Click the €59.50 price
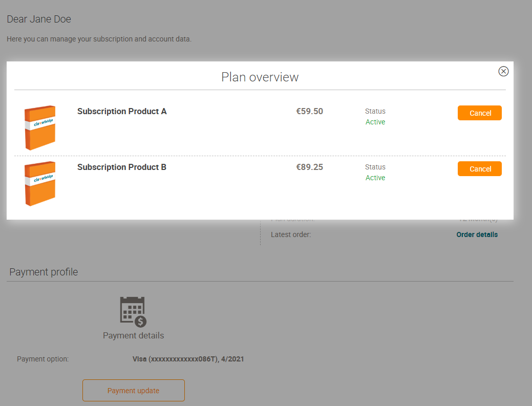The height and width of the screenshot is (406, 532). (309, 111)
